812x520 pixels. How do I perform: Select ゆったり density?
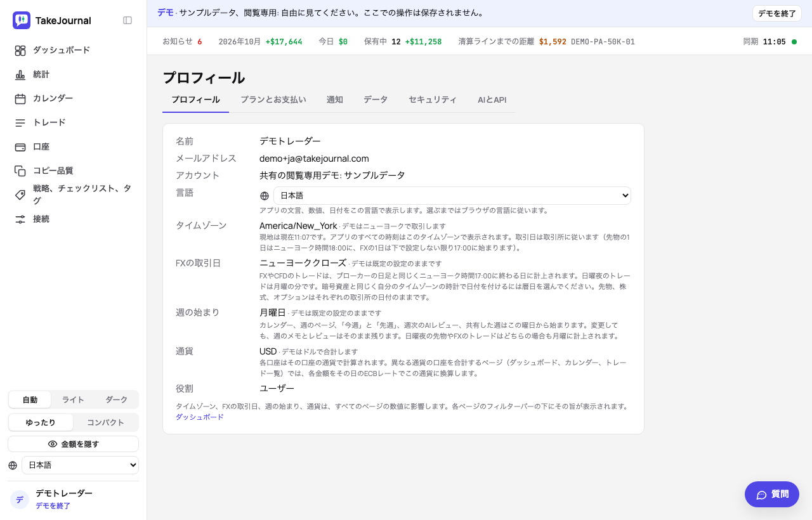point(41,422)
